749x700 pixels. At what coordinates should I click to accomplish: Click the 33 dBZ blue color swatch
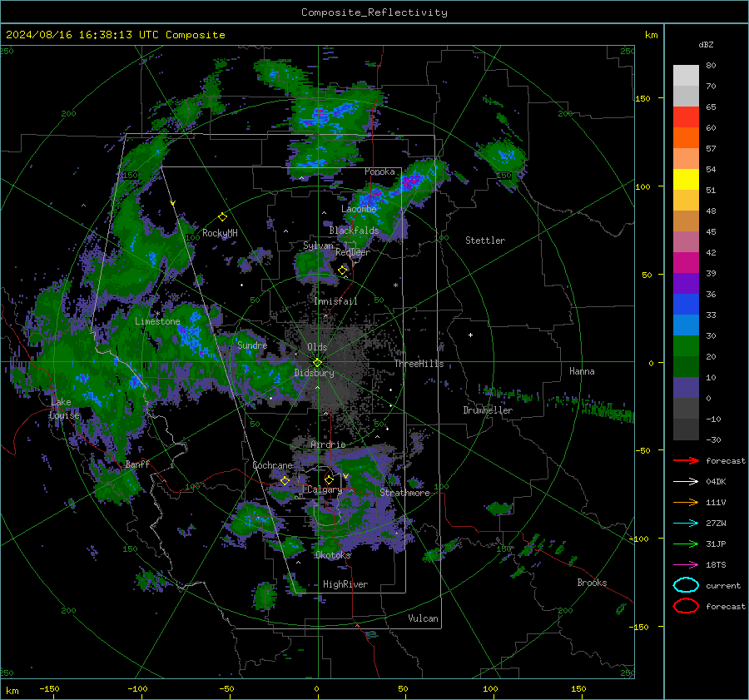click(x=686, y=305)
